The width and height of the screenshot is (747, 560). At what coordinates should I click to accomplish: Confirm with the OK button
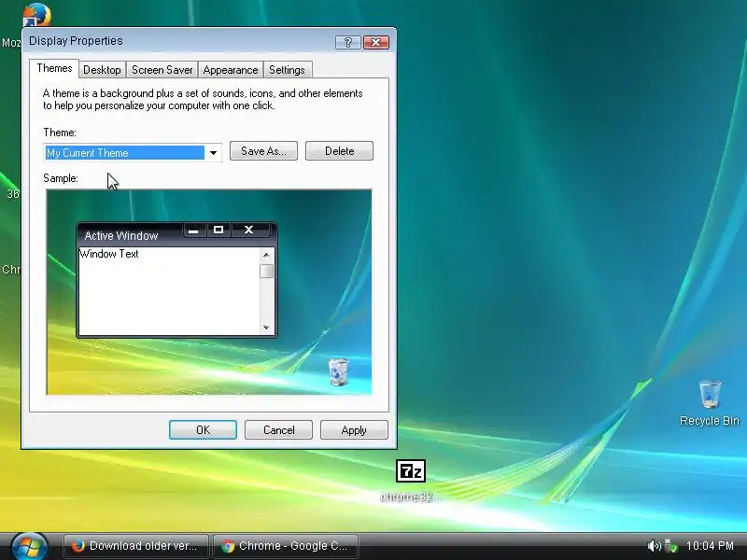click(x=203, y=430)
